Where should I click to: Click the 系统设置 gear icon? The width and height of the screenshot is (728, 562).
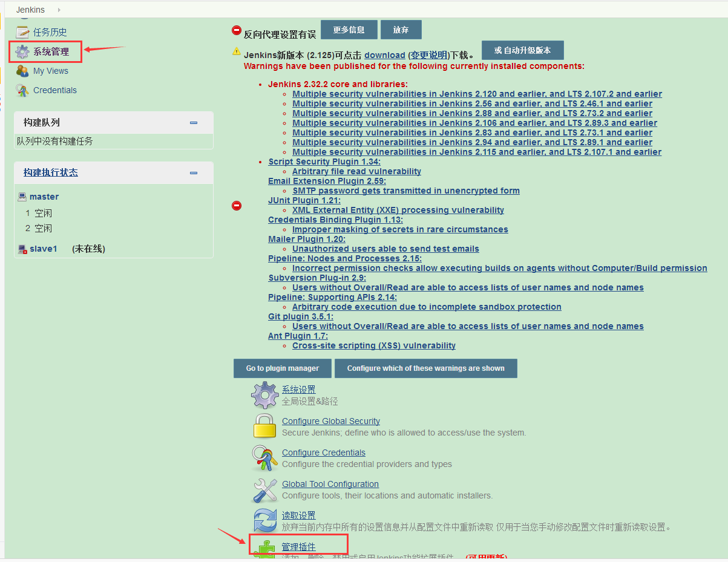pyautogui.click(x=264, y=395)
